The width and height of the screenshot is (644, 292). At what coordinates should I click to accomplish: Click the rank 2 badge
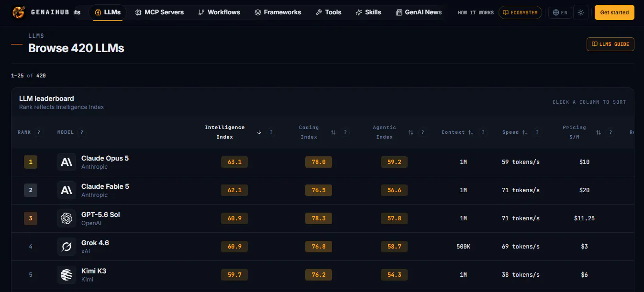[x=31, y=190]
